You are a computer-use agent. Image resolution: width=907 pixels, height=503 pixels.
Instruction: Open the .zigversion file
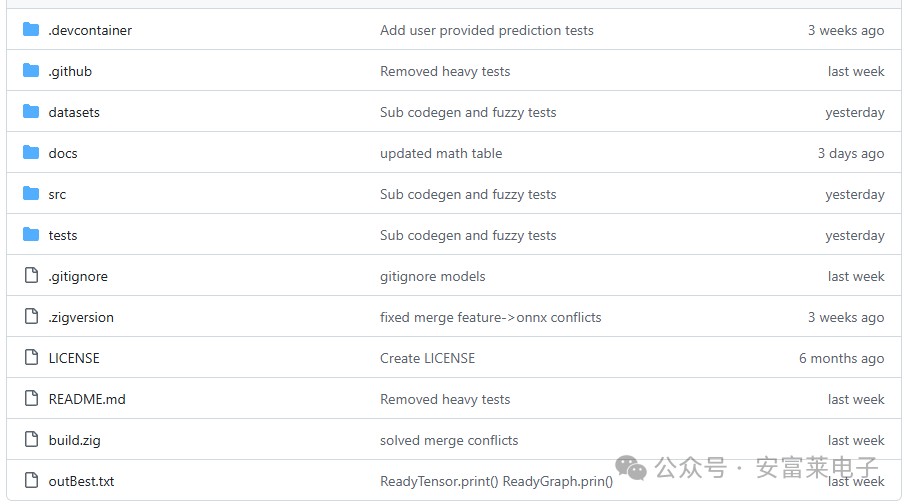pos(81,318)
